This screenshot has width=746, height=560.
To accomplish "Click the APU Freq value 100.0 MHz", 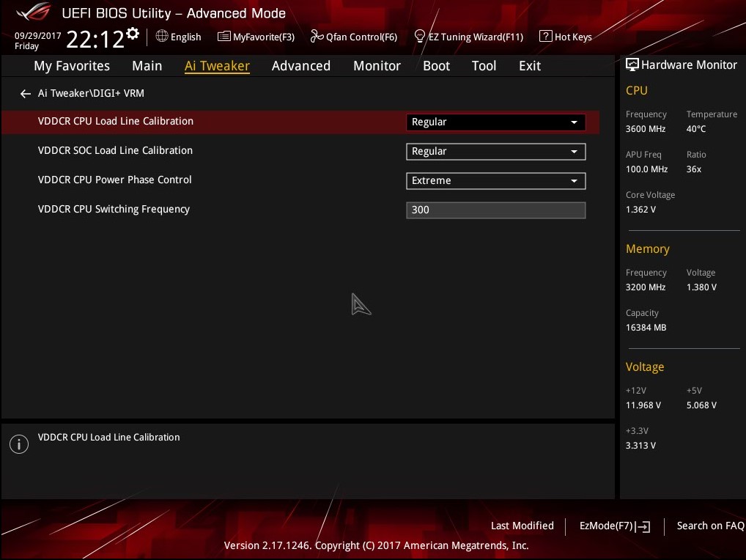I will pos(646,169).
